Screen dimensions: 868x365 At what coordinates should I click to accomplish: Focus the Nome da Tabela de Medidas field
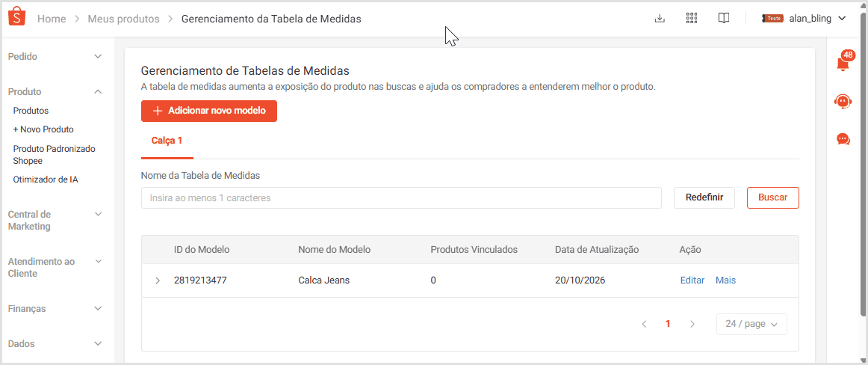tap(401, 197)
